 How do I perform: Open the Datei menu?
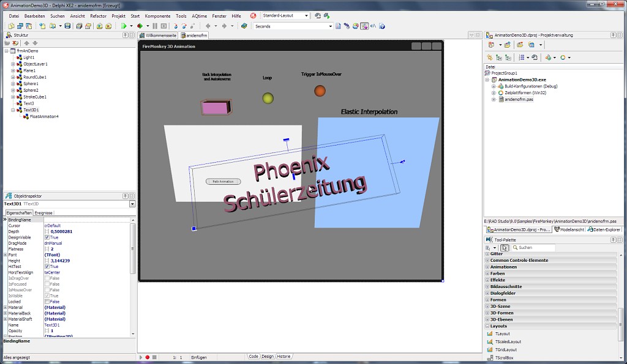[14, 16]
